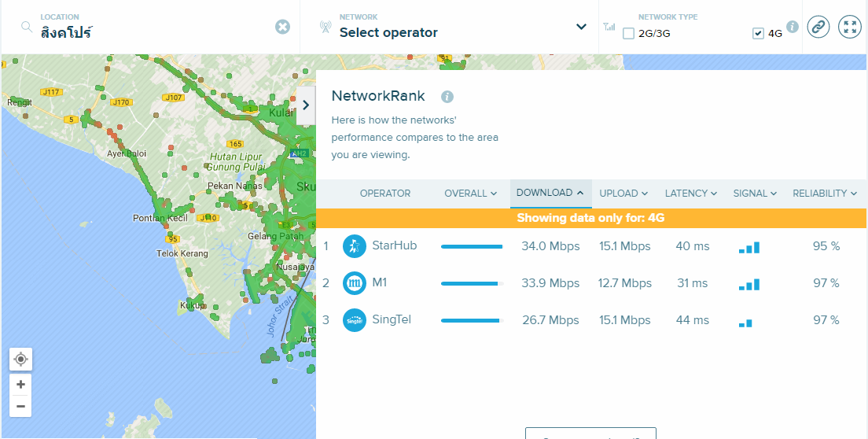Zoom in the map
This screenshot has width=868, height=439.
(20, 384)
